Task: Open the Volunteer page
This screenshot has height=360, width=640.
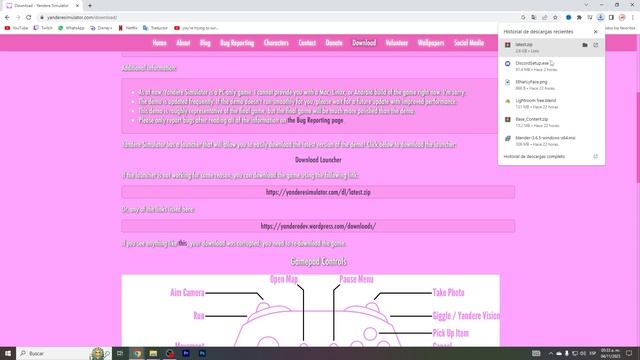Action: 396,43
